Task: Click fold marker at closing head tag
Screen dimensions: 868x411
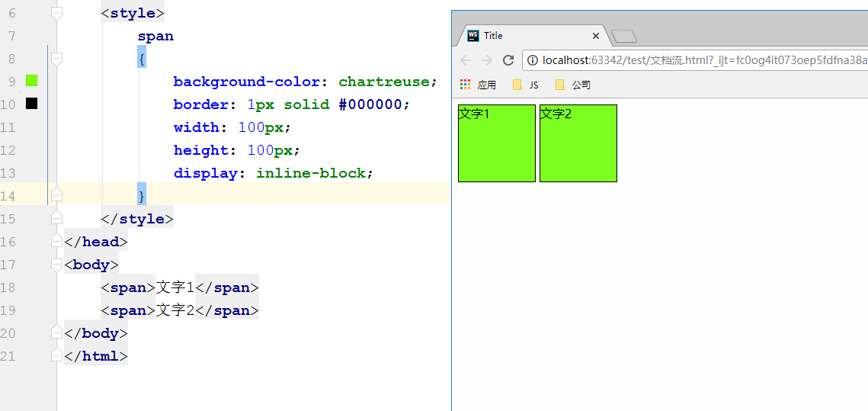Action: 56,240
